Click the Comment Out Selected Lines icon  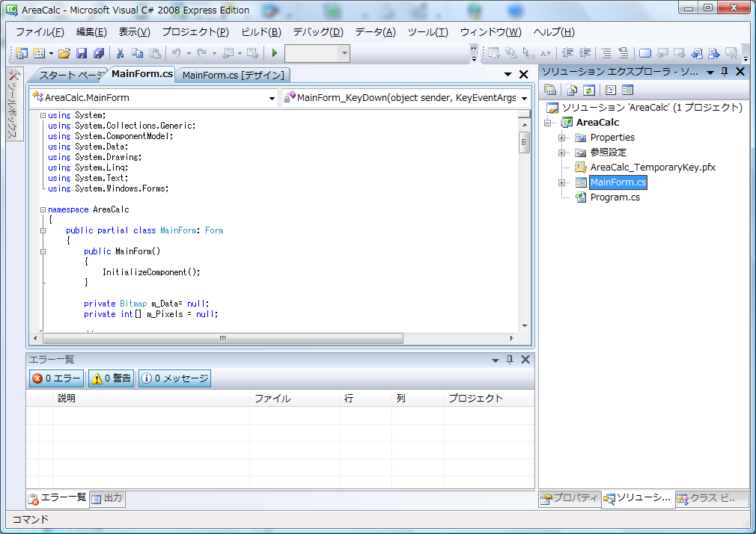[x=606, y=53]
